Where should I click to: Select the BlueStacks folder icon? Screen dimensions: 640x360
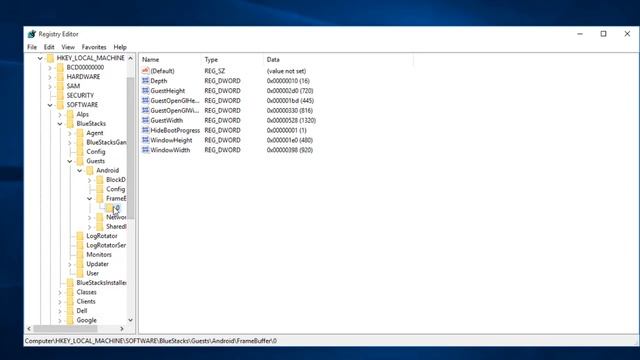pos(70,124)
